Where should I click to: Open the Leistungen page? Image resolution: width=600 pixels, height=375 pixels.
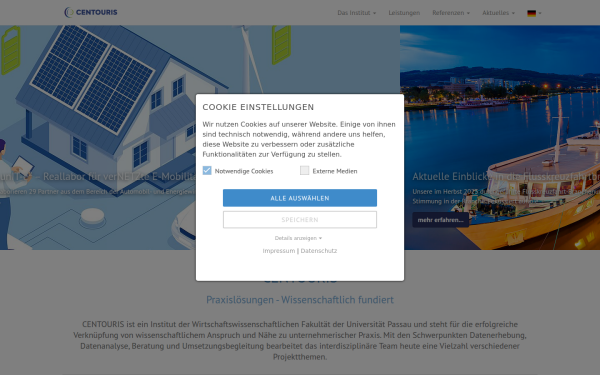[x=404, y=13]
